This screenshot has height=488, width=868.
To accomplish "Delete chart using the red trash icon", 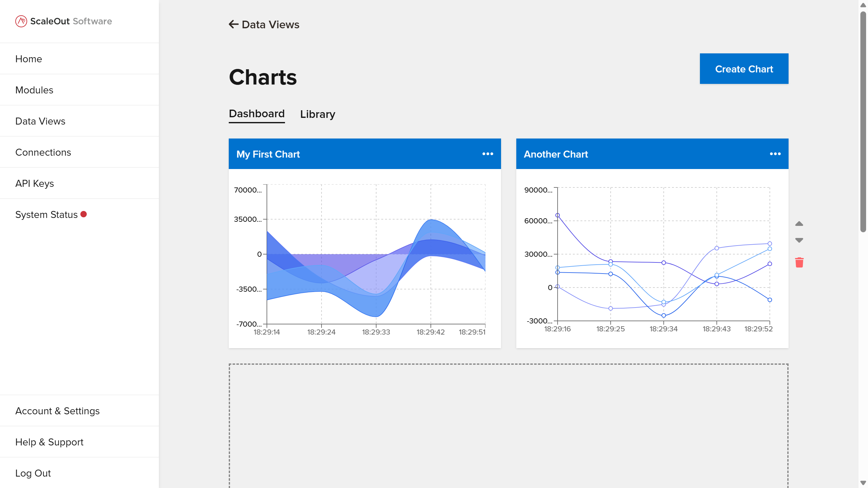I will tap(799, 262).
